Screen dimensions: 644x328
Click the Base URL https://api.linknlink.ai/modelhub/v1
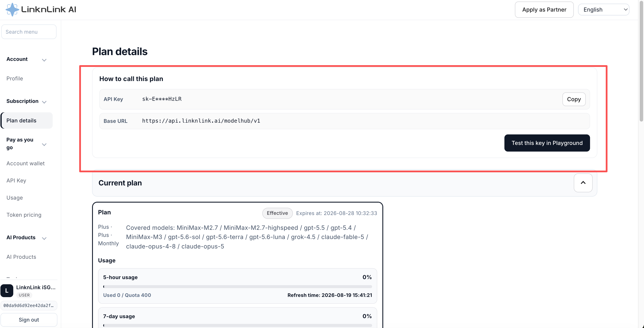click(201, 121)
